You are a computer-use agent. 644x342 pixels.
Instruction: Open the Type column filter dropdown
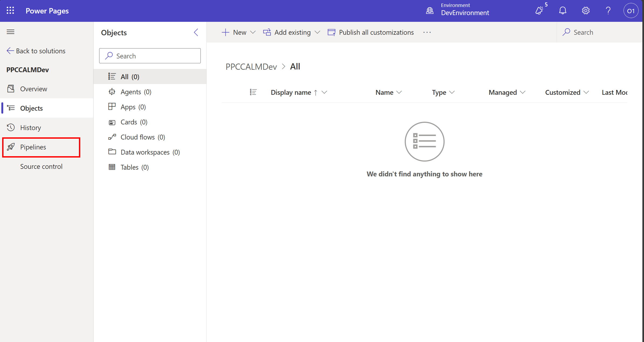452,92
